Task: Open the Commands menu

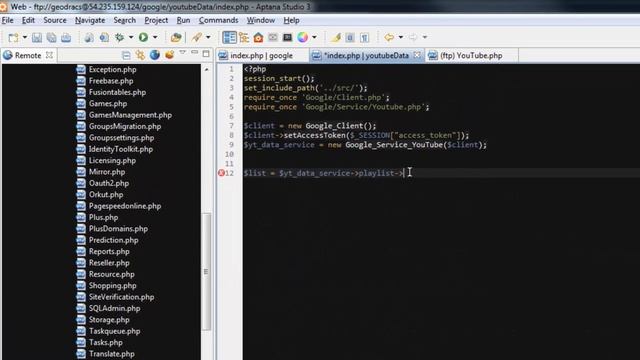Action: coord(218,20)
